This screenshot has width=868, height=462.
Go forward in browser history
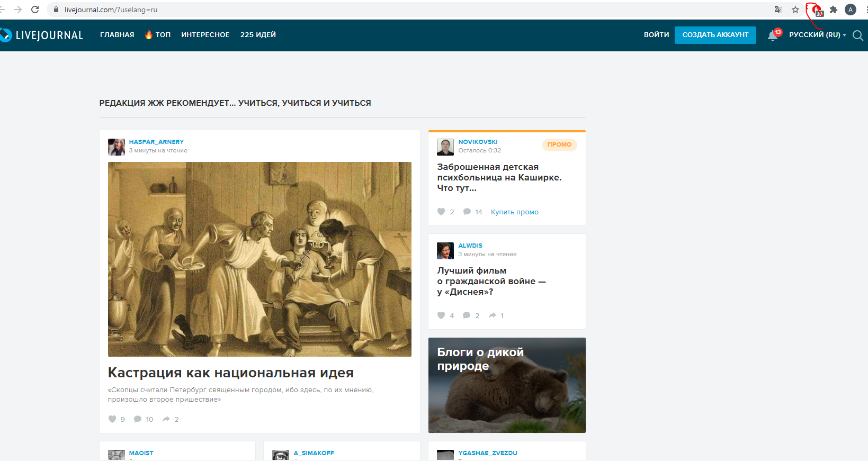[x=18, y=10]
